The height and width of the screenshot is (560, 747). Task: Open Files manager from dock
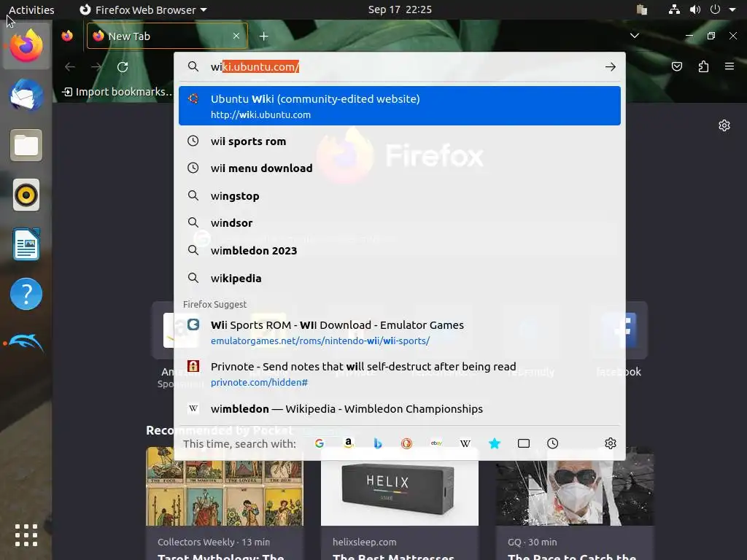point(26,145)
